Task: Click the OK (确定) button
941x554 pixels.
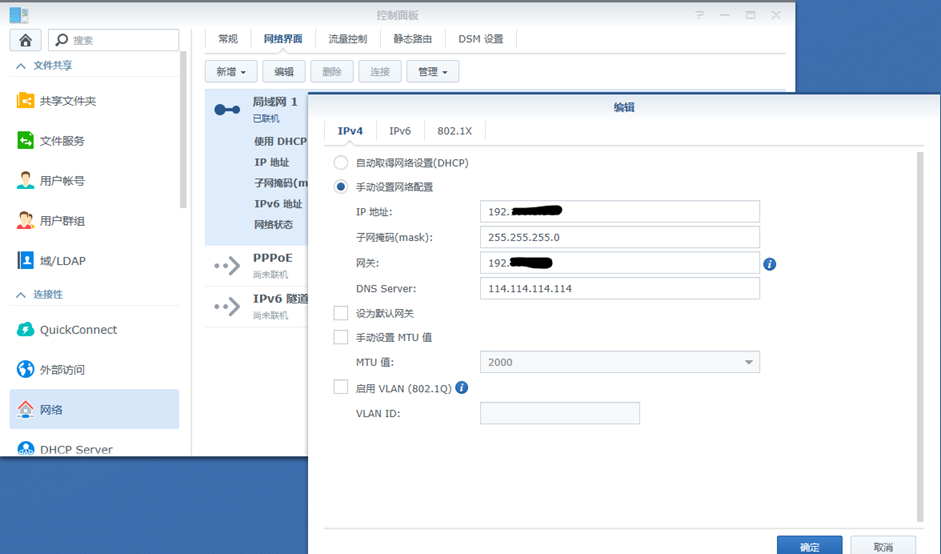Action: tap(809, 546)
